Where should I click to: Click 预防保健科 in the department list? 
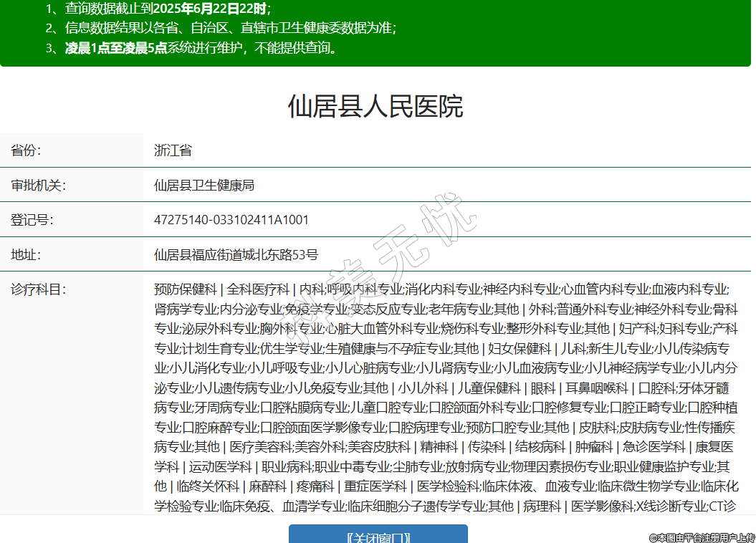[185, 289]
